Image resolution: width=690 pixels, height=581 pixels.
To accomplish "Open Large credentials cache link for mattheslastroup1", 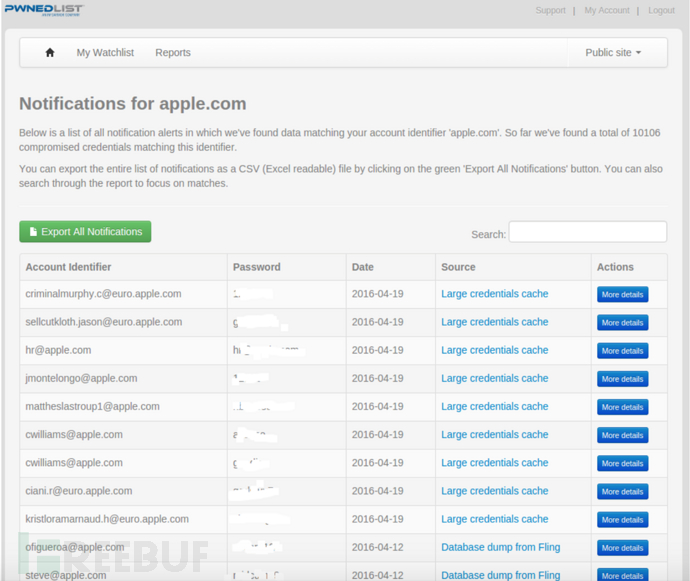I will 495,407.
